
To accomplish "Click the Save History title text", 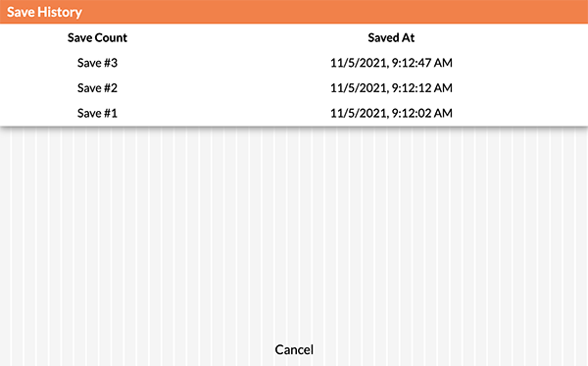I will click(x=44, y=12).
